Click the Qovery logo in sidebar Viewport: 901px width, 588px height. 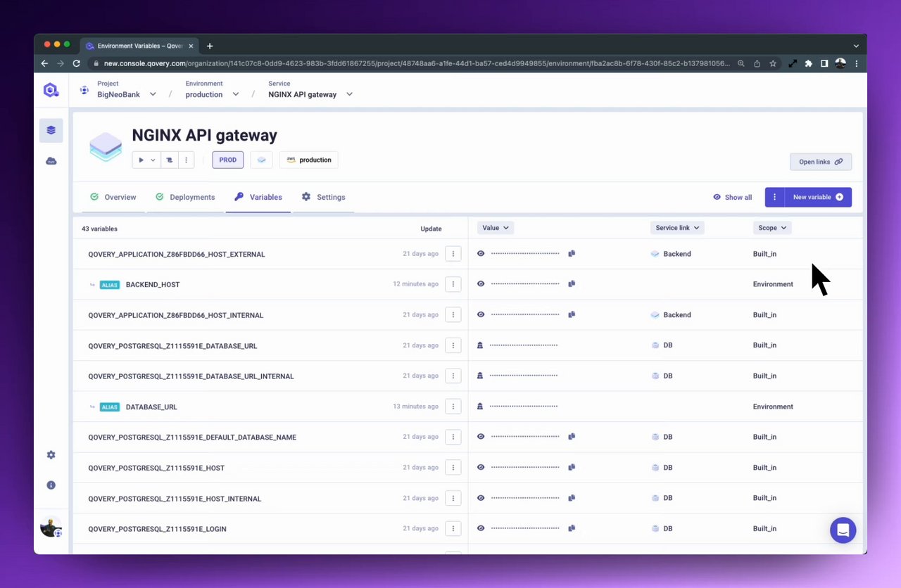[51, 90]
